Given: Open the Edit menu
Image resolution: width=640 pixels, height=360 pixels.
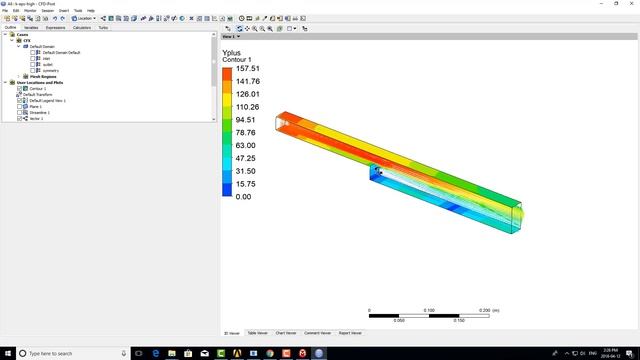Looking at the screenshot, I should [16, 11].
